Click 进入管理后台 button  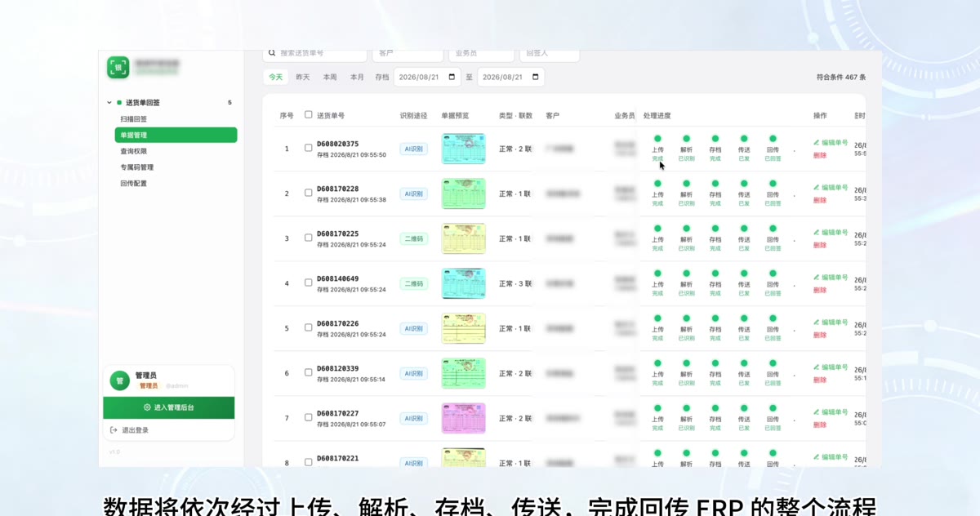point(169,407)
